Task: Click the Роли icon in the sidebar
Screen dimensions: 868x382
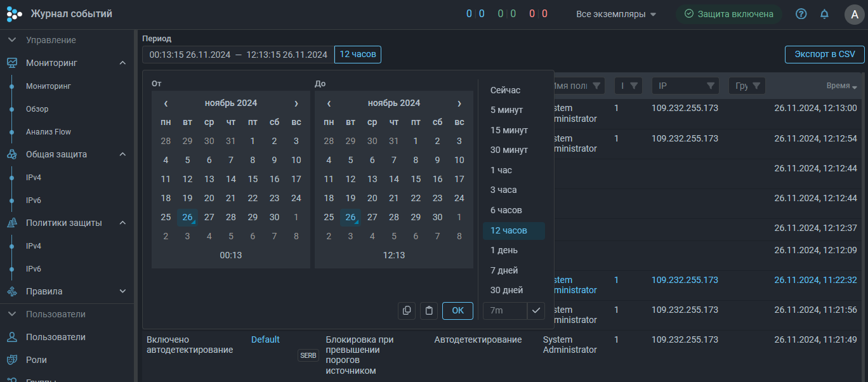Action: pos(11,360)
